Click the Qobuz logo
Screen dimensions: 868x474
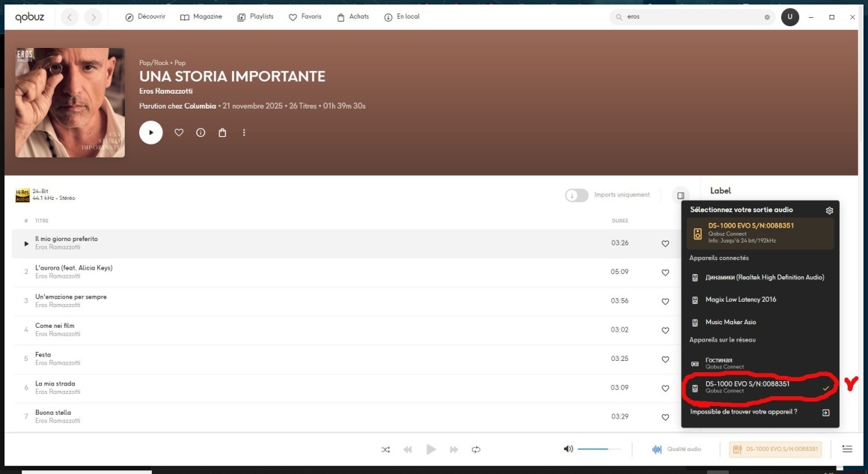pos(29,17)
